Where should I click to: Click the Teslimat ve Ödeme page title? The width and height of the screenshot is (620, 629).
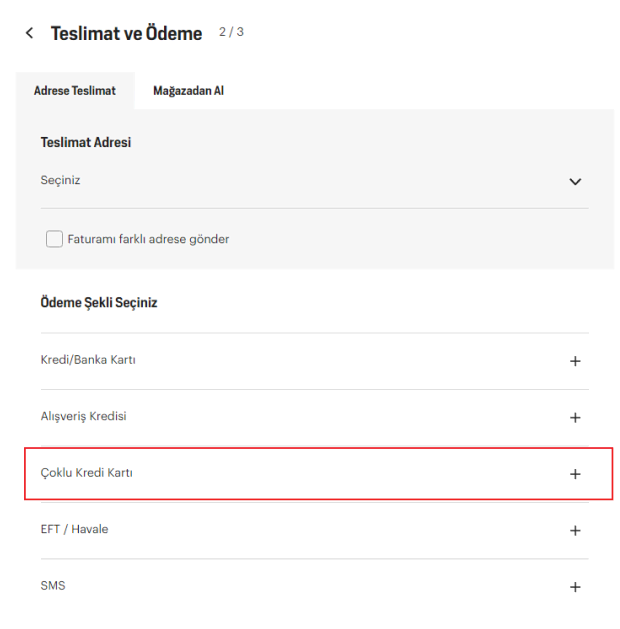[x=126, y=33]
